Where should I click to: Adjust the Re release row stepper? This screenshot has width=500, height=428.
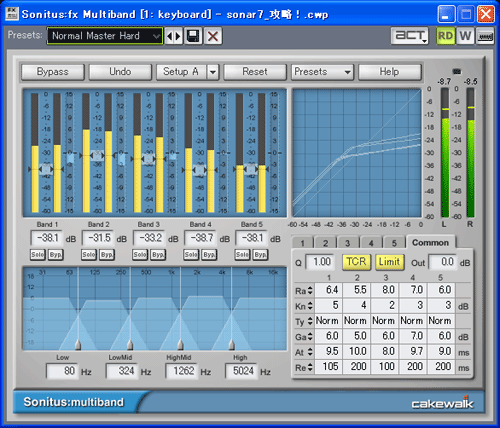tap(310, 367)
